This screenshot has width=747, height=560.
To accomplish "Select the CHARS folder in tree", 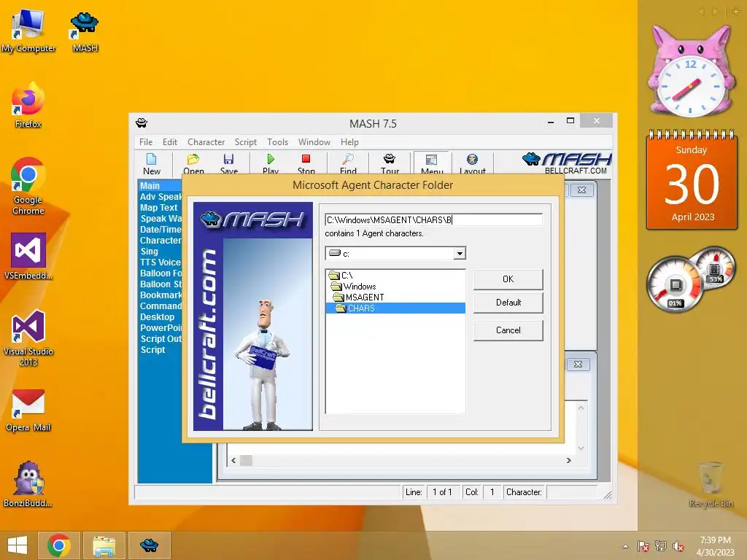I will pos(395,308).
